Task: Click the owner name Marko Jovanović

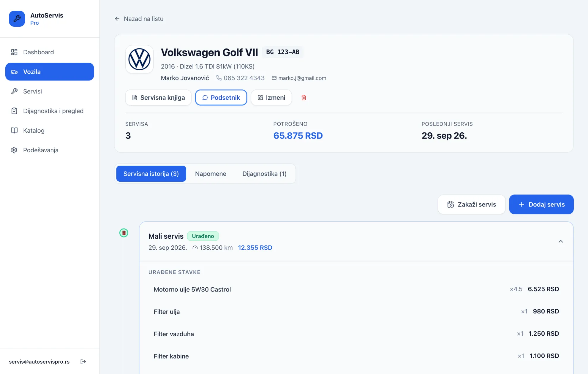Action: pos(185,78)
